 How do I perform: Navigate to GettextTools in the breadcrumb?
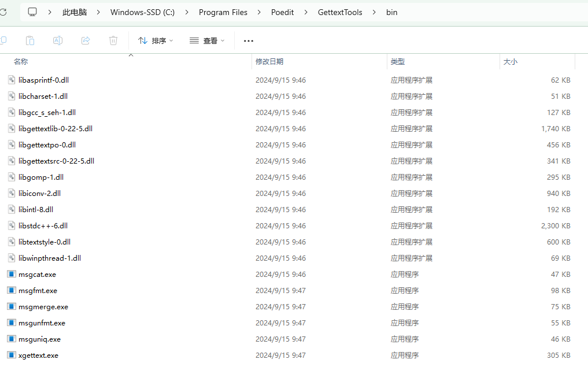(x=340, y=12)
